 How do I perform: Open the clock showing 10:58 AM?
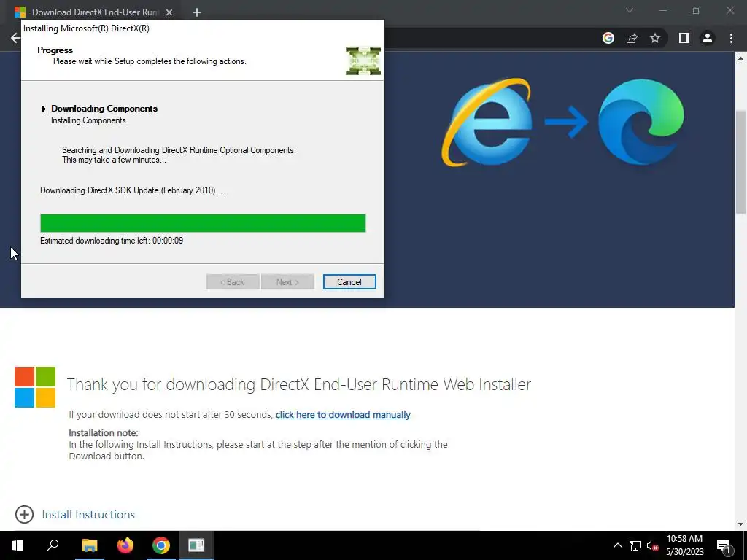coord(684,545)
